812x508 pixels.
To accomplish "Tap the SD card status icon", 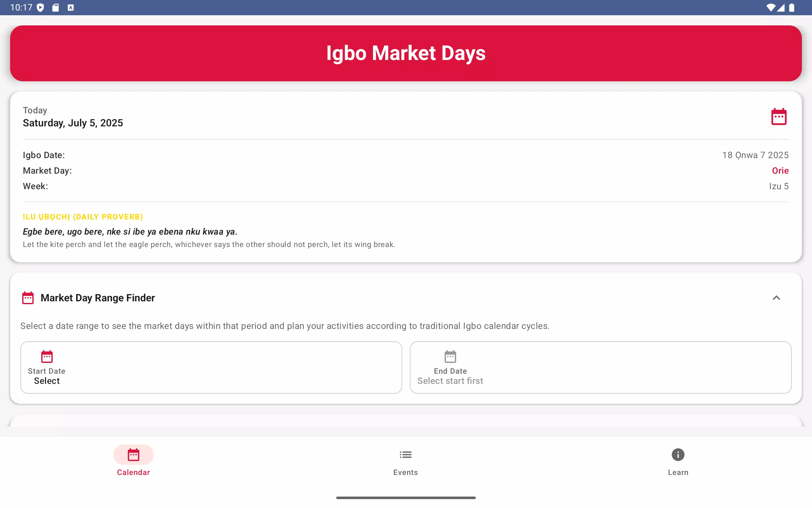I will [56, 7].
